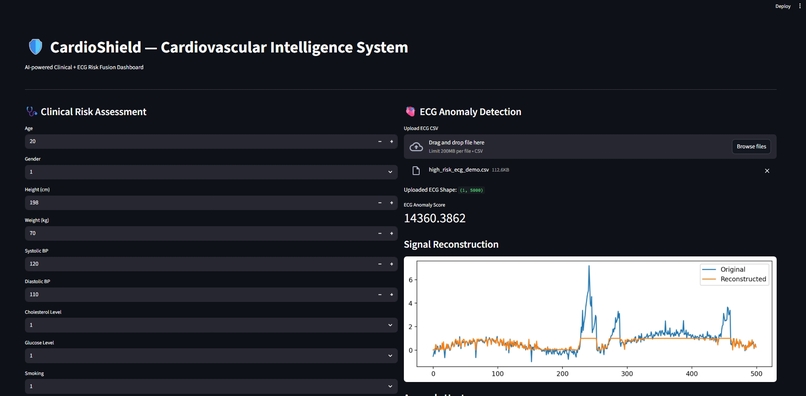Increase Height with the plus button
The height and width of the screenshot is (396, 806).
pyautogui.click(x=391, y=203)
